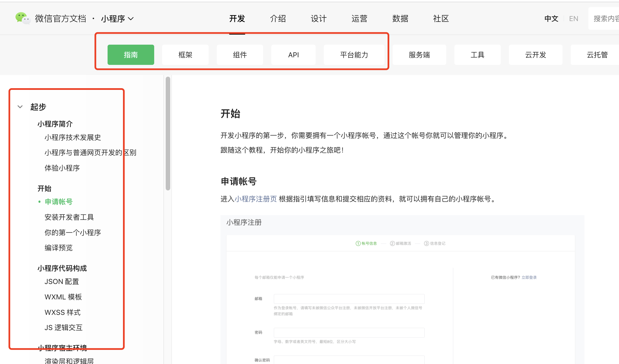Click step 3 信息登记 indicator
Screen dimensions: 619x364
click(435, 243)
